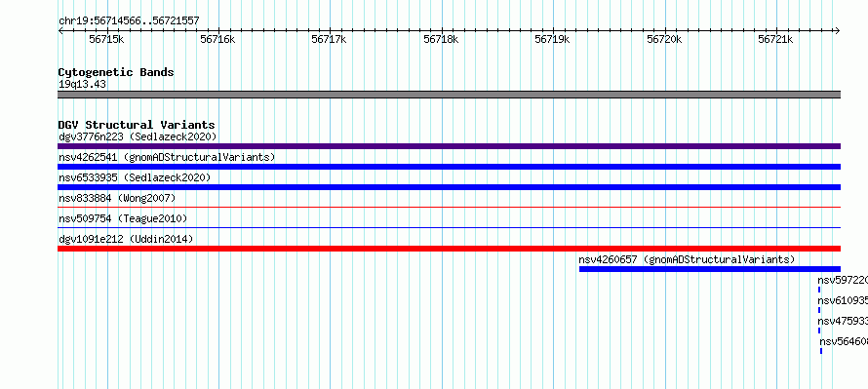Click the nsv509754 (Teague2010) label
The height and width of the screenshot is (389, 868).
point(123,218)
